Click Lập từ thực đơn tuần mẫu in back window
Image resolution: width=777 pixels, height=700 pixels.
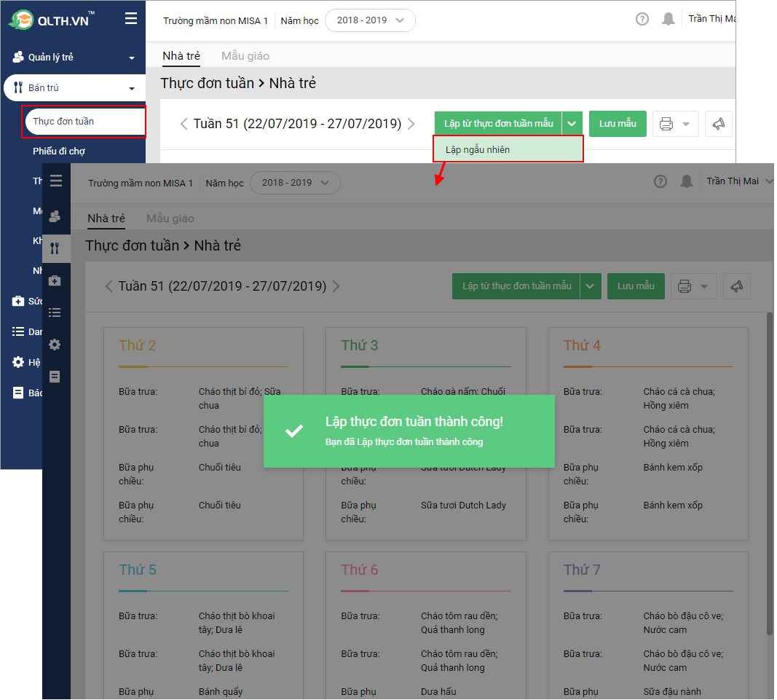(499, 123)
